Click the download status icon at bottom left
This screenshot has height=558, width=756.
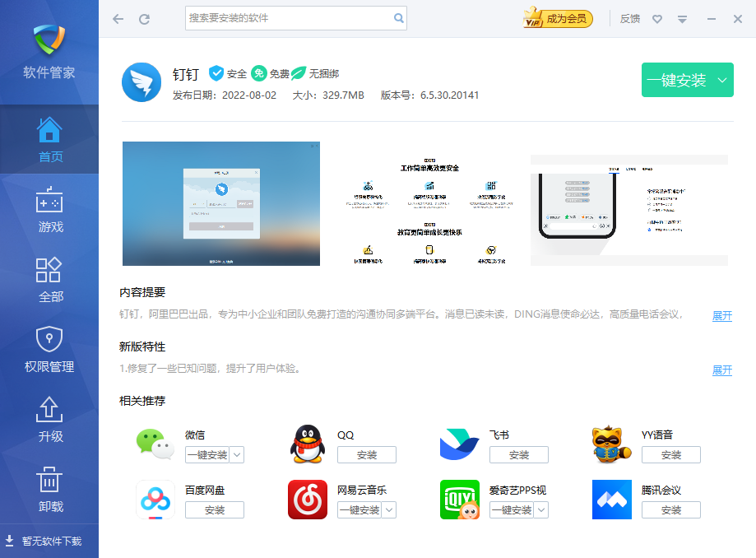(9, 541)
